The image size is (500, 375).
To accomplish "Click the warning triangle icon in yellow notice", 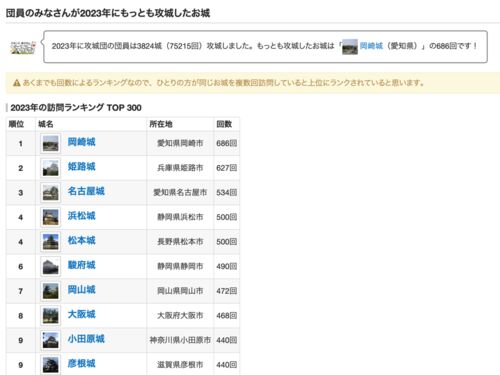I will point(16,83).
